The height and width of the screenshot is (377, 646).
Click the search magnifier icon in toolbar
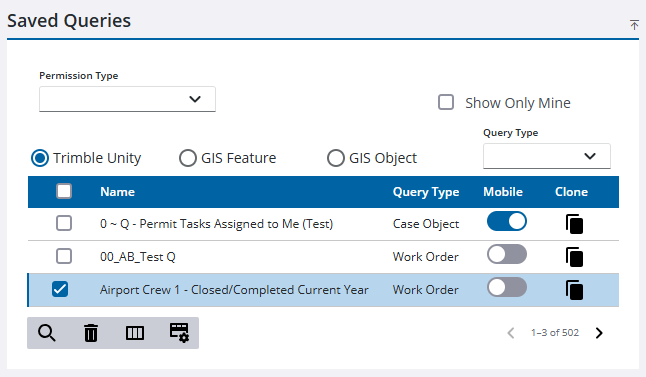point(47,333)
